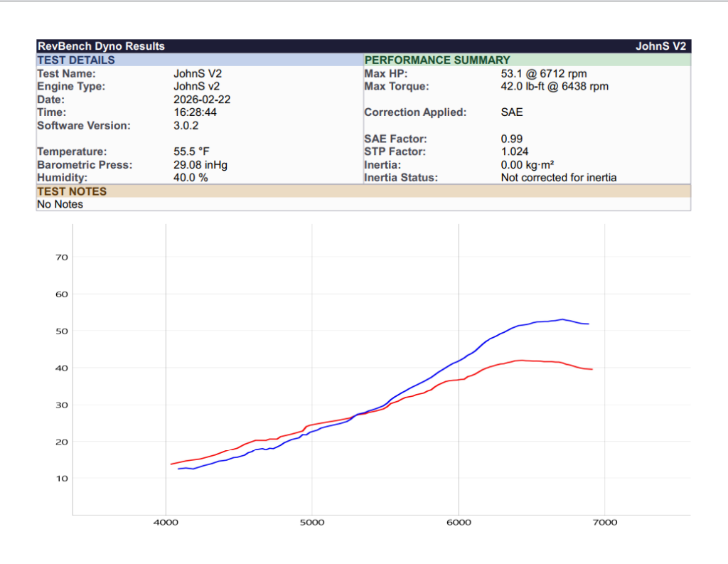Click the test time 16:28:44
This screenshot has height=564, width=728.
[196, 112]
